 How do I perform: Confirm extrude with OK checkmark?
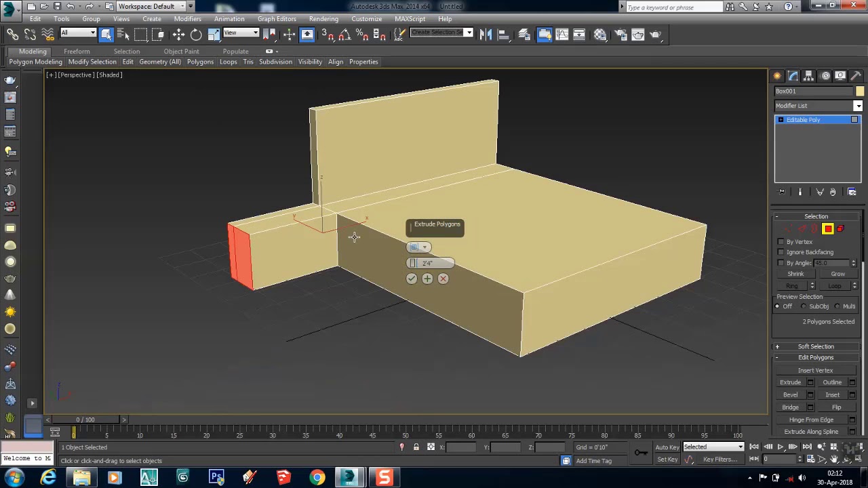412,279
